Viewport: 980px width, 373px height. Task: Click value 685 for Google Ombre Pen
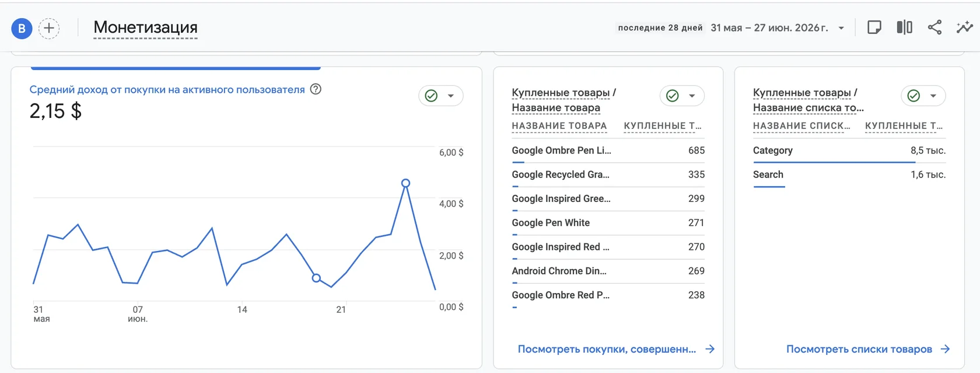coord(696,151)
